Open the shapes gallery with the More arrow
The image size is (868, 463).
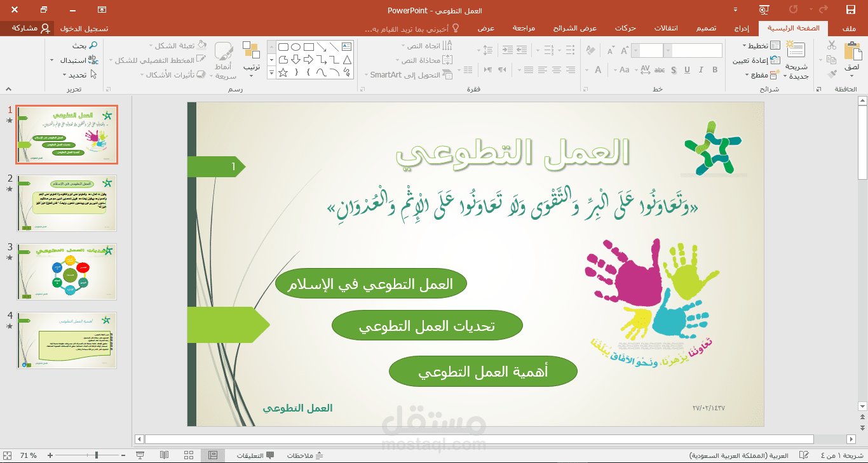[271, 72]
